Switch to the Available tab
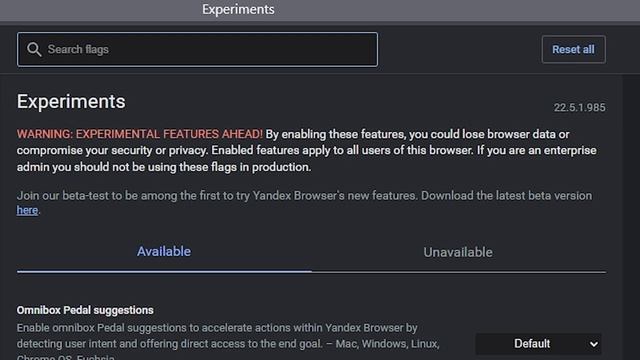640x360 pixels. 164,251
